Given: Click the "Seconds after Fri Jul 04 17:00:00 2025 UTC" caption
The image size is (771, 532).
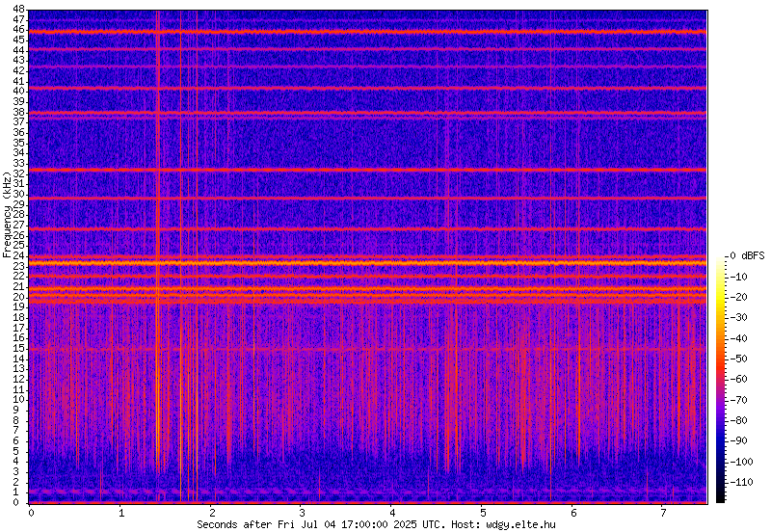Looking at the screenshot, I should 320,524.
